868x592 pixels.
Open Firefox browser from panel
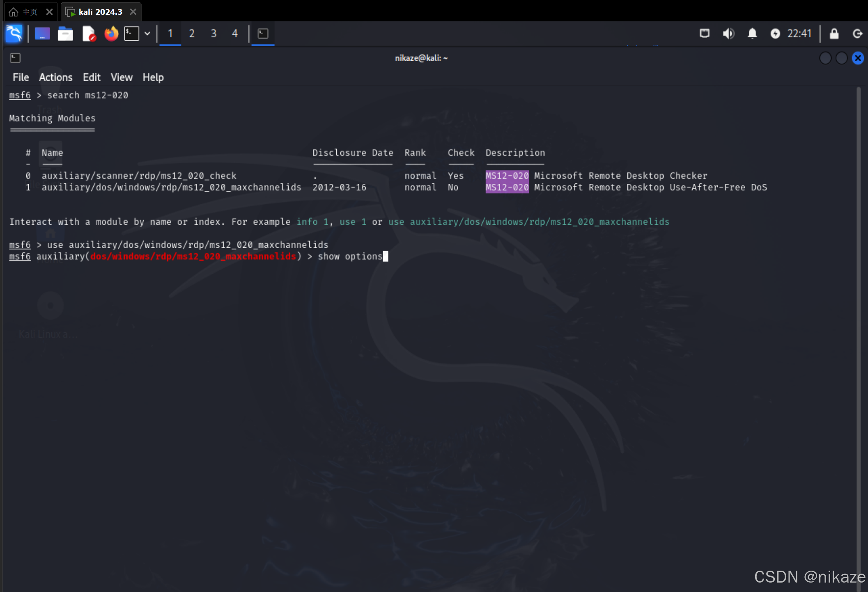[111, 34]
